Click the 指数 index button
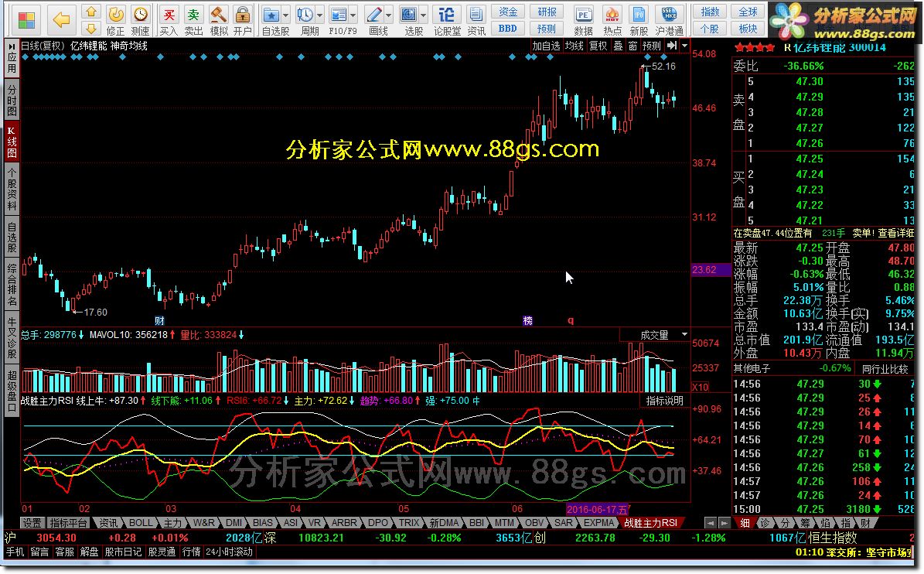Screen dimensions: 924x574 pyautogui.click(x=710, y=12)
